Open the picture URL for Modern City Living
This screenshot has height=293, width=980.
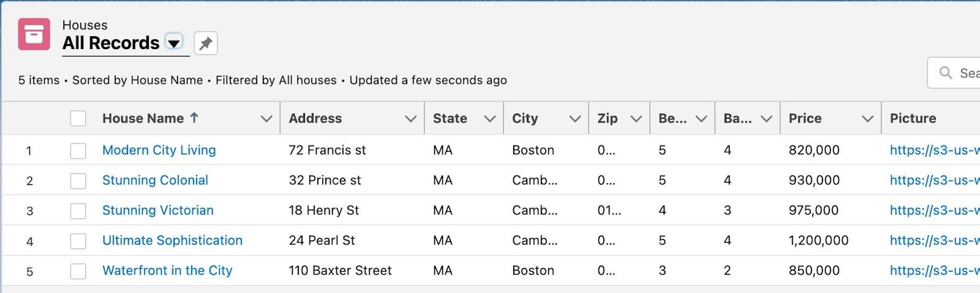pos(933,150)
